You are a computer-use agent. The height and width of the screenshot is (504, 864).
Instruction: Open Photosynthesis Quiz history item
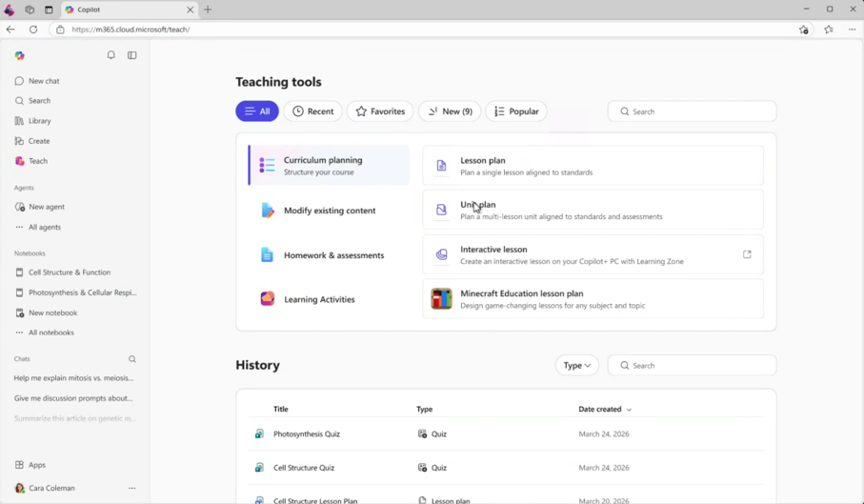[507, 434]
